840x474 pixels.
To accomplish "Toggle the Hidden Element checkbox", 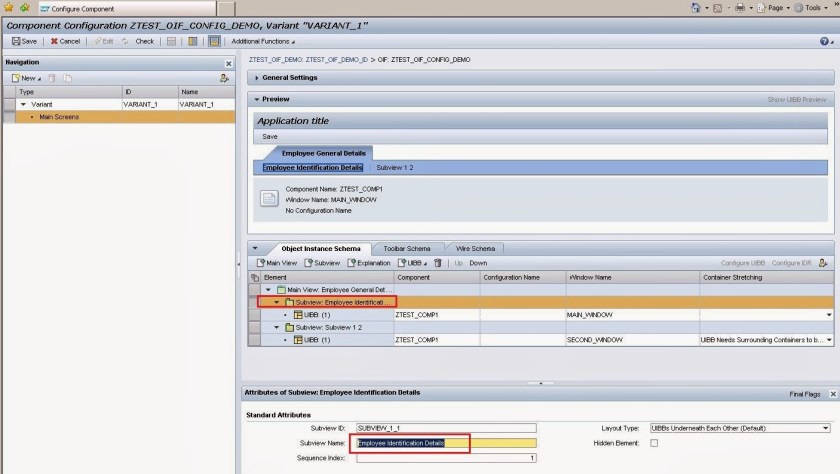I will [x=655, y=442].
